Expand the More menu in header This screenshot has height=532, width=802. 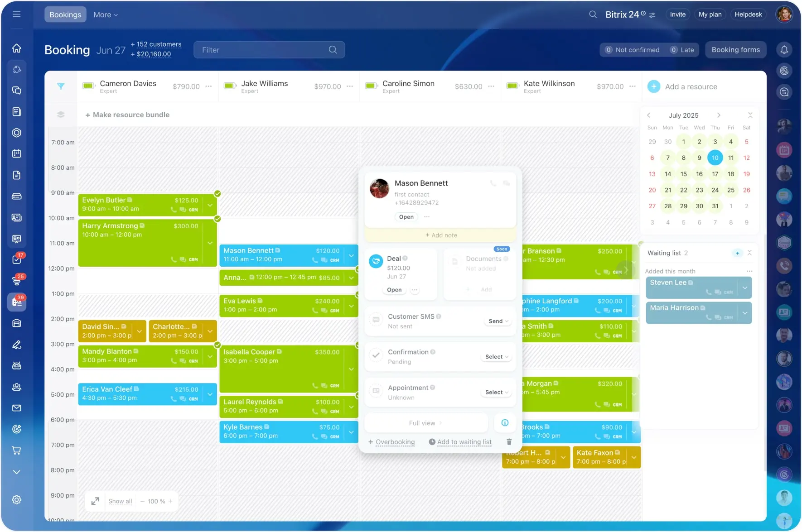coord(106,14)
